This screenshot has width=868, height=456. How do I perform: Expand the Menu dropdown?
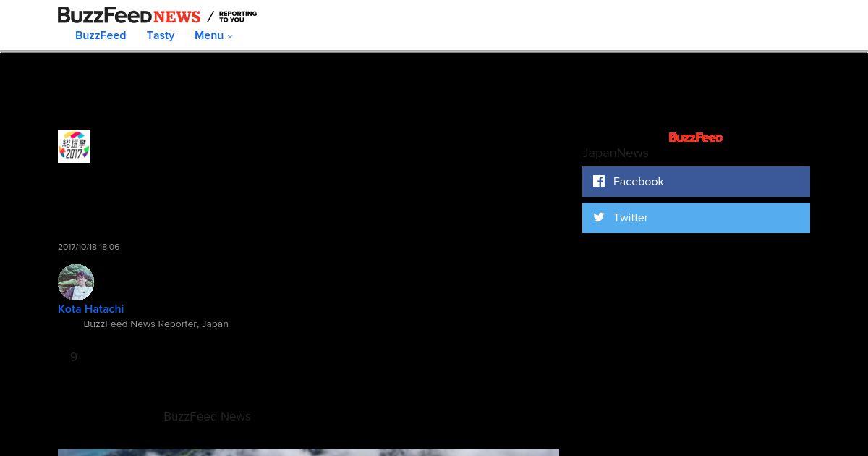point(213,35)
